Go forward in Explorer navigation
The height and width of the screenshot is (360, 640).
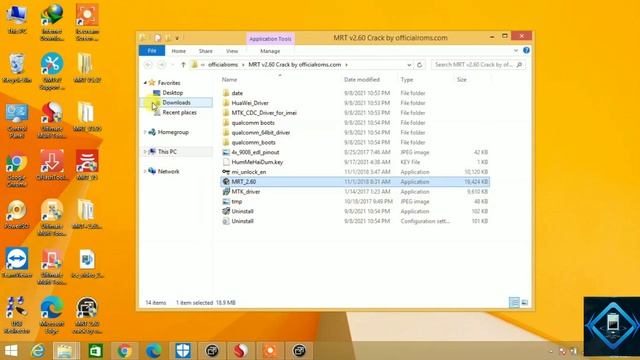(162, 65)
